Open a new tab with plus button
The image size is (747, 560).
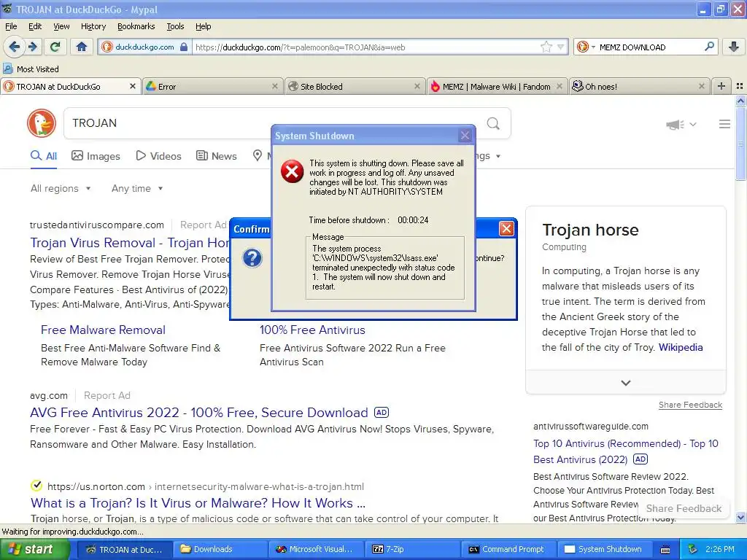tap(721, 86)
